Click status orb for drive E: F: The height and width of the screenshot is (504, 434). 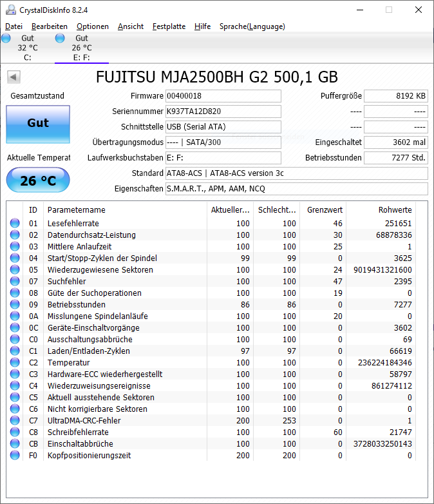(60, 38)
